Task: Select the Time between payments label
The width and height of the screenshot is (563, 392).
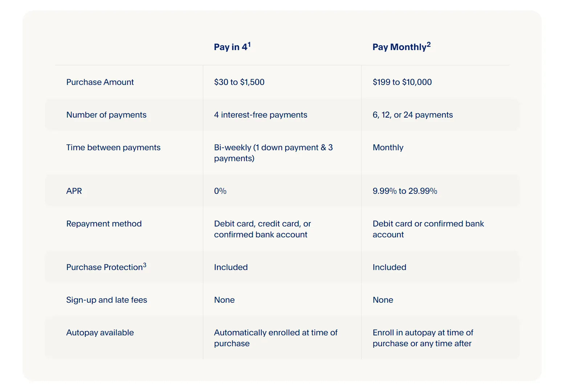Action: pyautogui.click(x=113, y=147)
